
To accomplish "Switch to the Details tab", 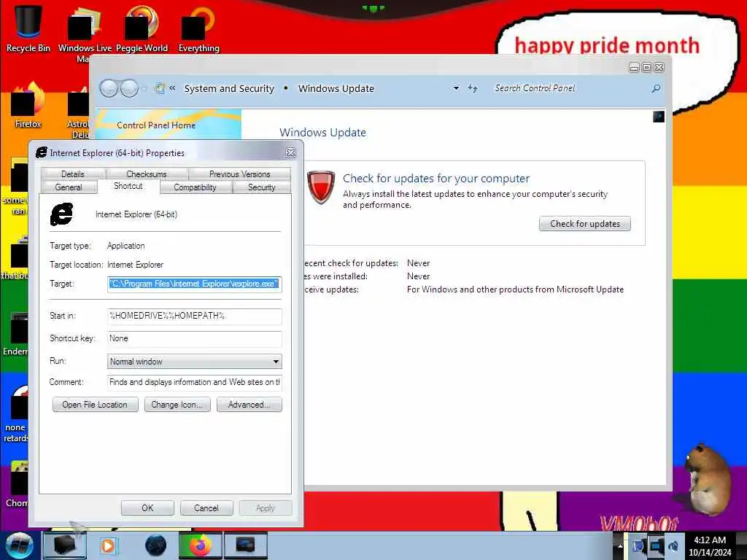I will (x=73, y=174).
